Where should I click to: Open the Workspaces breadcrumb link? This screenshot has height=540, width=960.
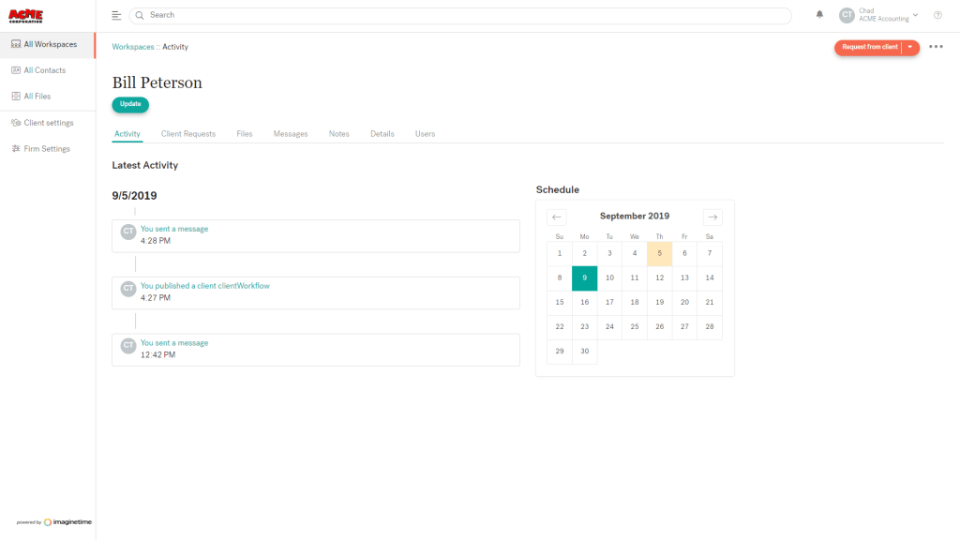click(x=133, y=47)
